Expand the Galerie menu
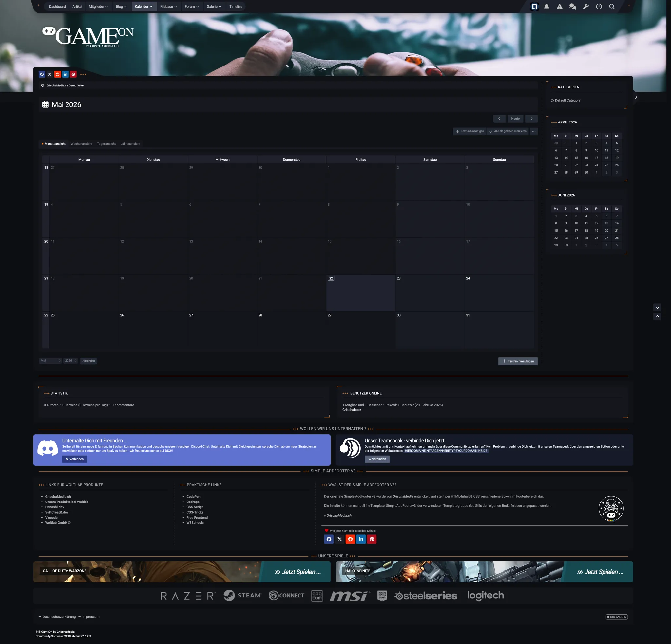This screenshot has height=644, width=671. click(x=214, y=7)
